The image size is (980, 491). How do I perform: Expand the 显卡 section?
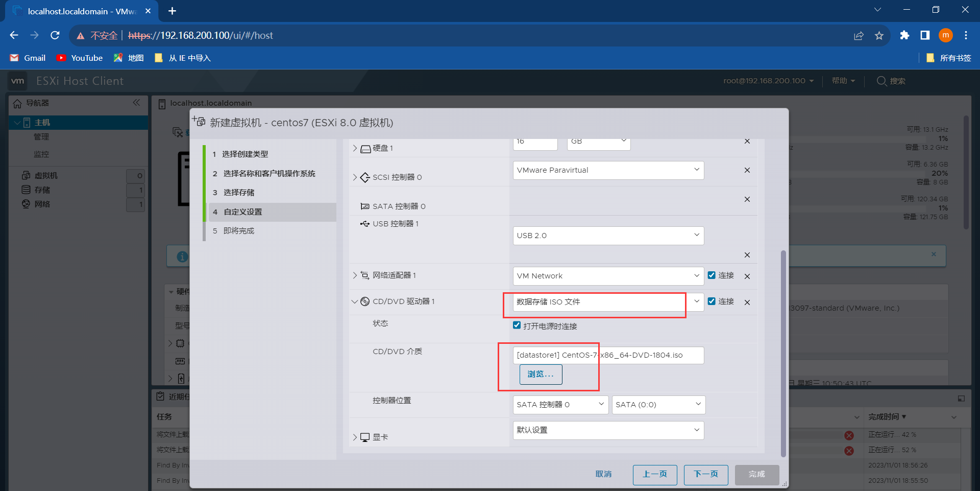click(355, 437)
